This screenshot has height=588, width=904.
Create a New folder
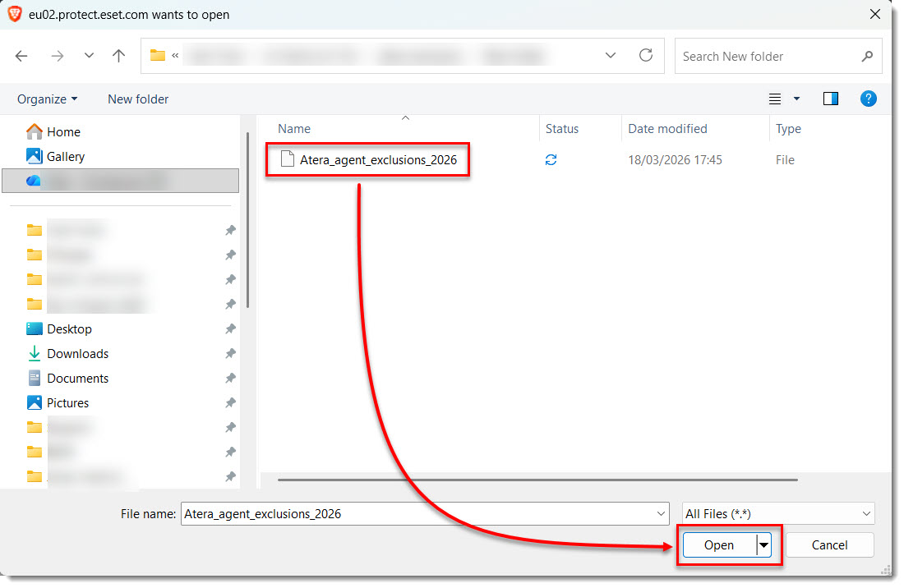tap(138, 99)
